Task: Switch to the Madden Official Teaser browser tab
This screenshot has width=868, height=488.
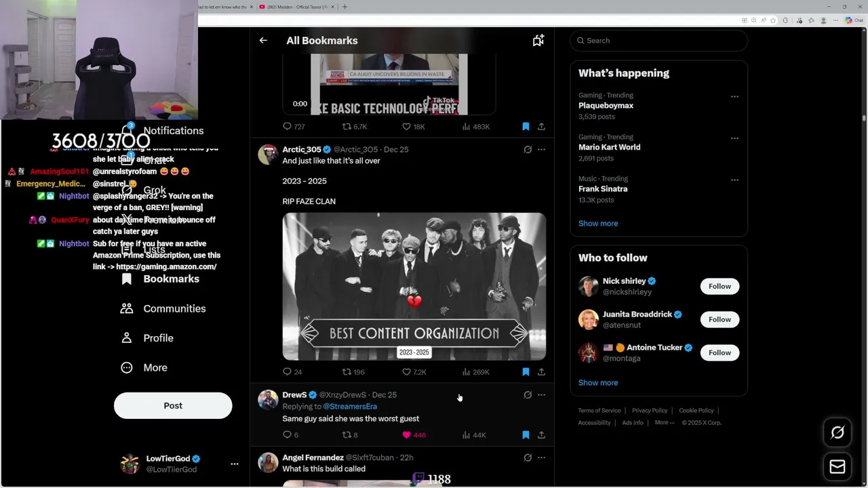Action: (296, 7)
